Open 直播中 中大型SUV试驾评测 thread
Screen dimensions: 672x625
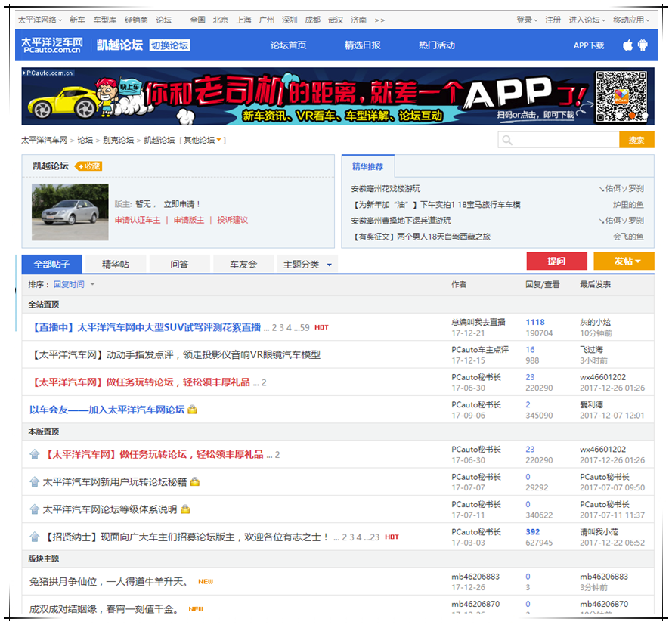tap(147, 327)
